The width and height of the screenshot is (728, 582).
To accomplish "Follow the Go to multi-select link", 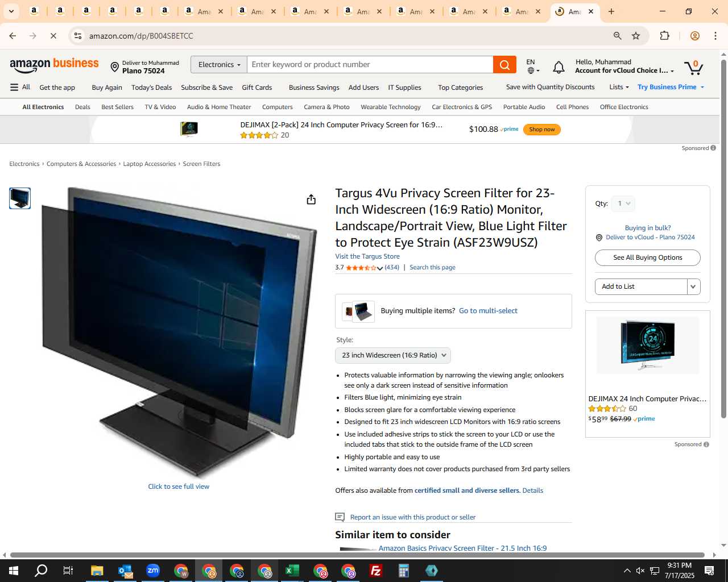I will click(x=488, y=311).
